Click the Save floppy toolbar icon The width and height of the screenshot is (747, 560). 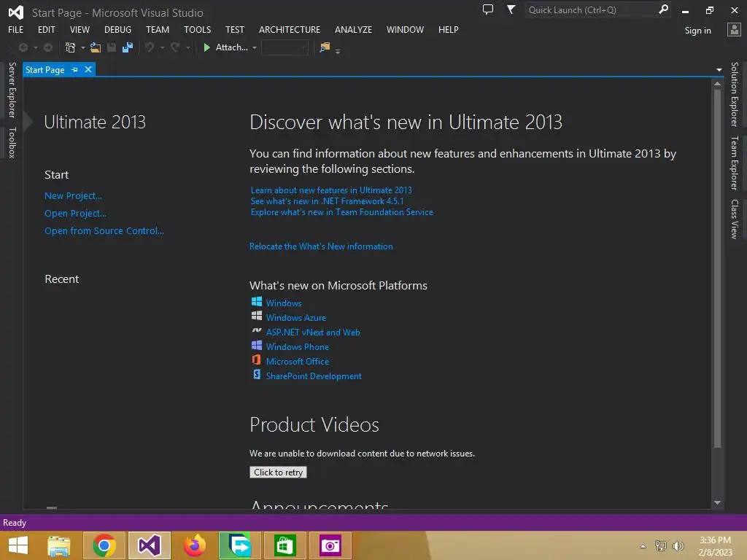112,47
